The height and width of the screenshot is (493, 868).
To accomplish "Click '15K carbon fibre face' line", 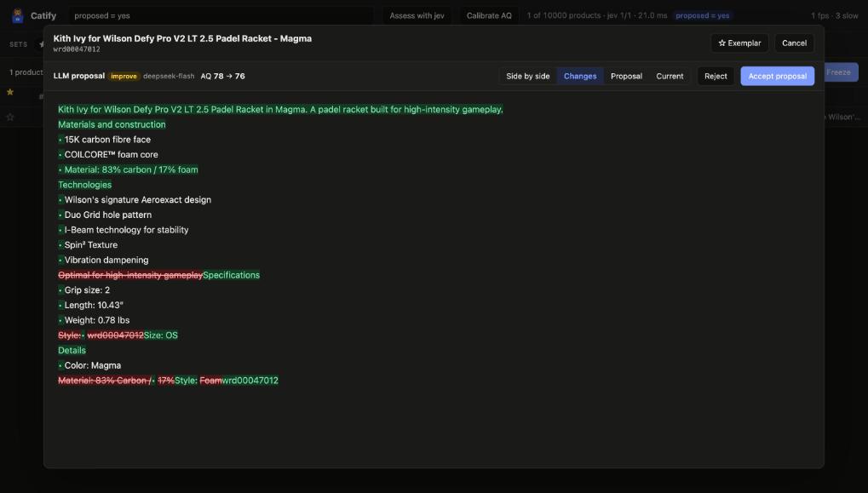I will 107,140.
